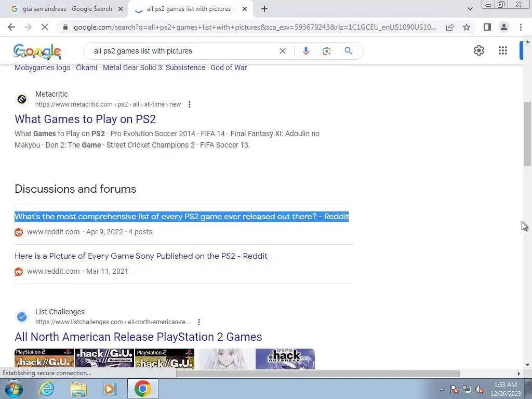Click the Chrome address bar URL
The width and height of the screenshot is (532, 399).
(255, 27)
